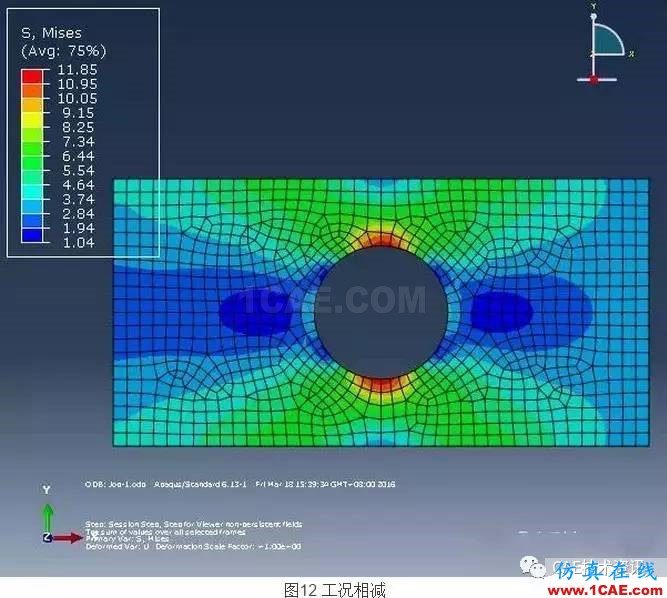Click legend minimum value 1.04
667x598 pixels.
coord(78,243)
